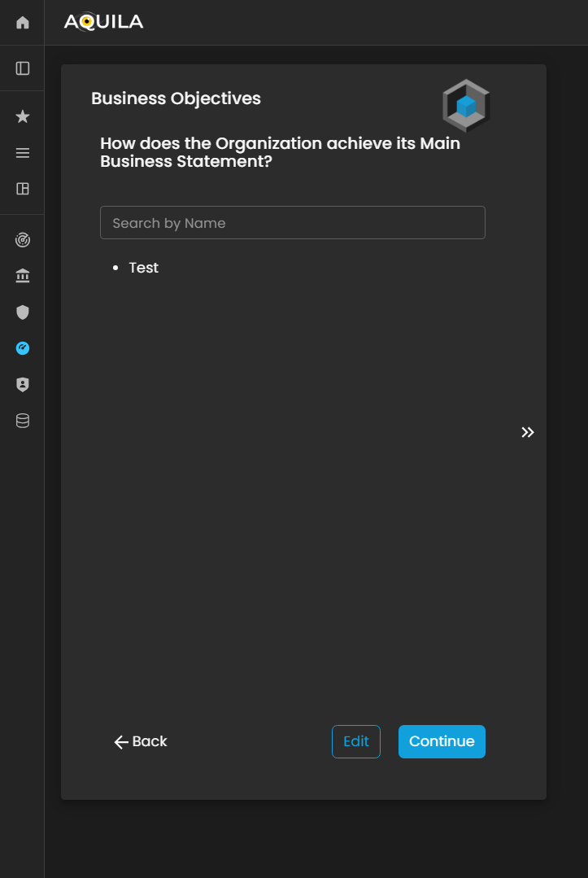Select the bank building icon
The image size is (588, 878).
(23, 277)
